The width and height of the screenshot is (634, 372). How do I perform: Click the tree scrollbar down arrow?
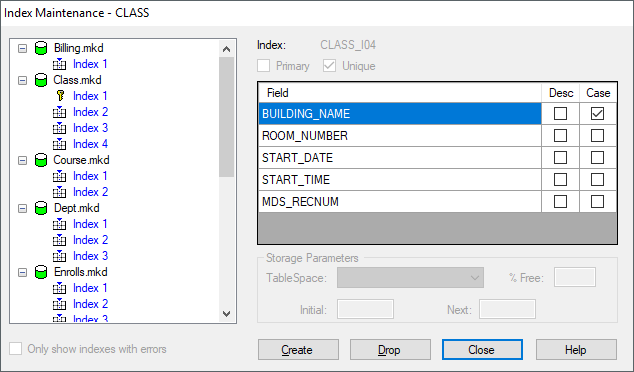click(226, 314)
